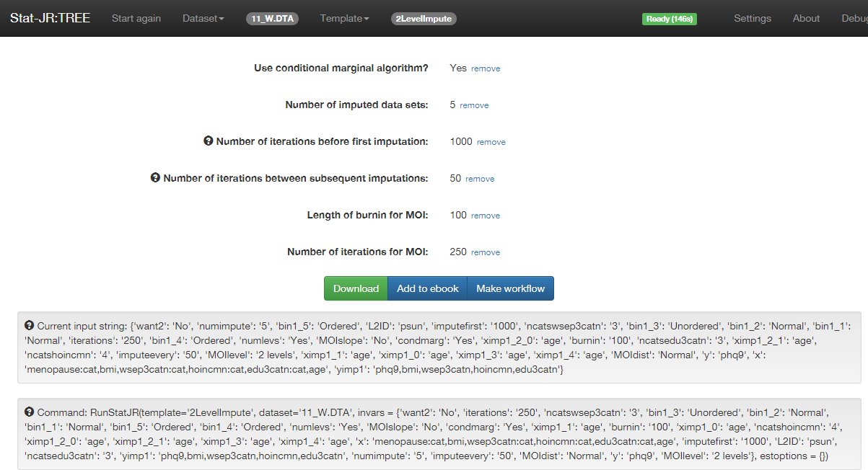This screenshot has width=868, height=470.
Task: Open the About page
Action: (806, 18)
